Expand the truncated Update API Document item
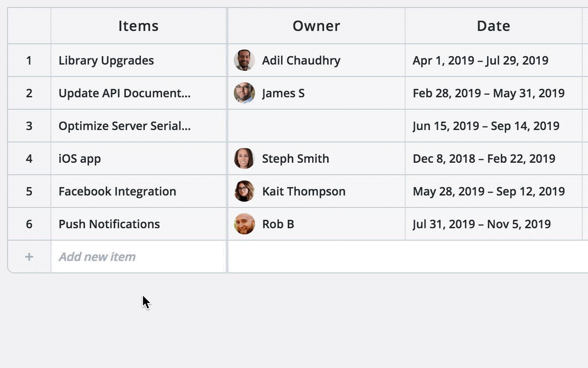 coord(124,93)
